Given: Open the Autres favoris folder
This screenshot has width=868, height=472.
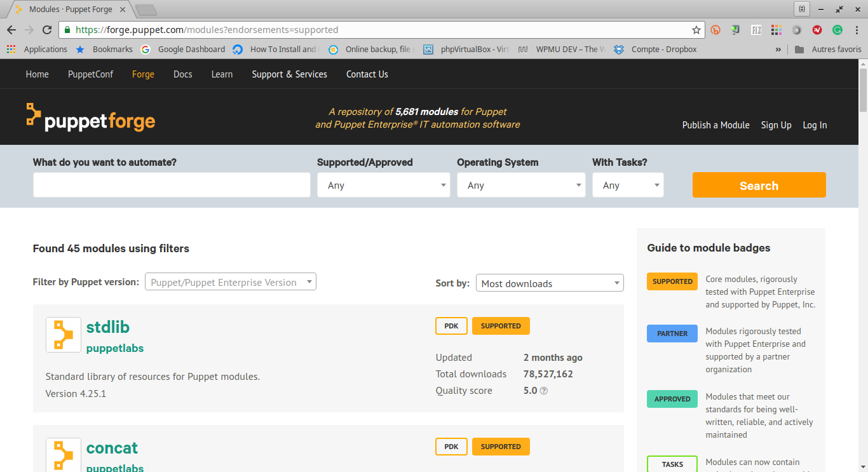Looking at the screenshot, I should [x=829, y=49].
